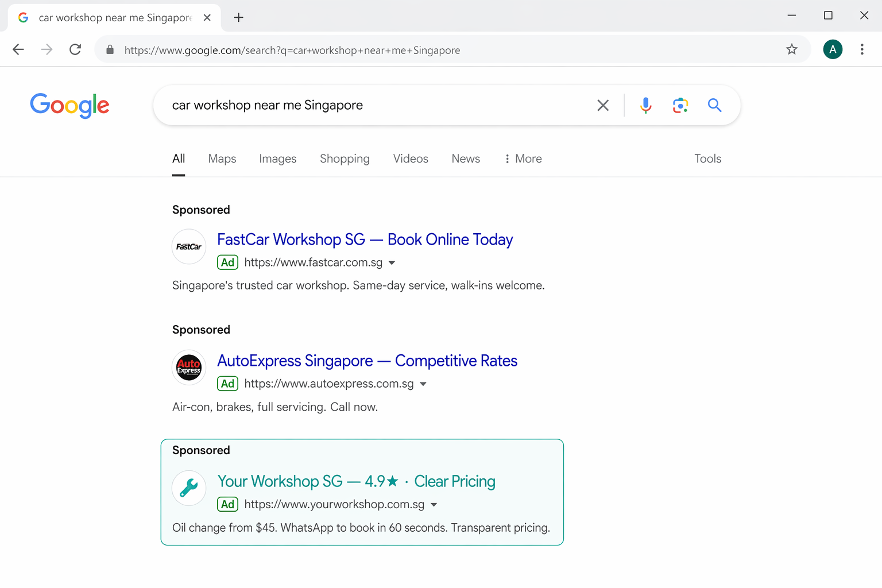The width and height of the screenshot is (882, 588).
Task: Expand the AutoExpress ad URL dropdown
Action: [423, 384]
